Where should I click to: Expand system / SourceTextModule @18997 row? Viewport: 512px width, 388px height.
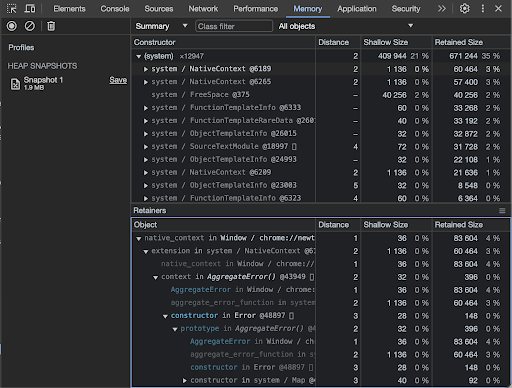click(146, 147)
